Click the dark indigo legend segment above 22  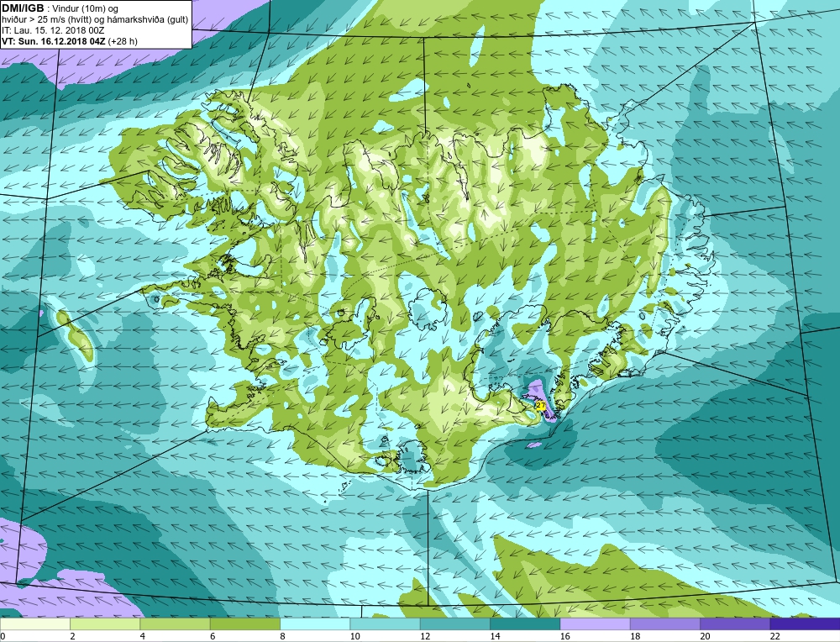805,624
